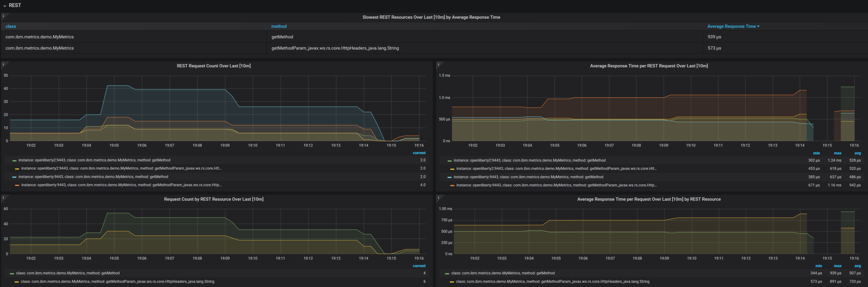Select the 939 µs cell in table
868x287 pixels.
pos(714,37)
